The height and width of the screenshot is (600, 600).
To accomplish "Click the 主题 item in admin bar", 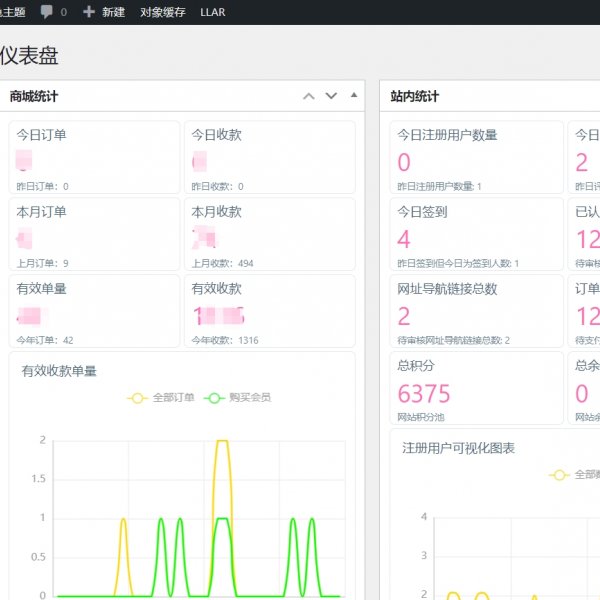I will (12, 12).
